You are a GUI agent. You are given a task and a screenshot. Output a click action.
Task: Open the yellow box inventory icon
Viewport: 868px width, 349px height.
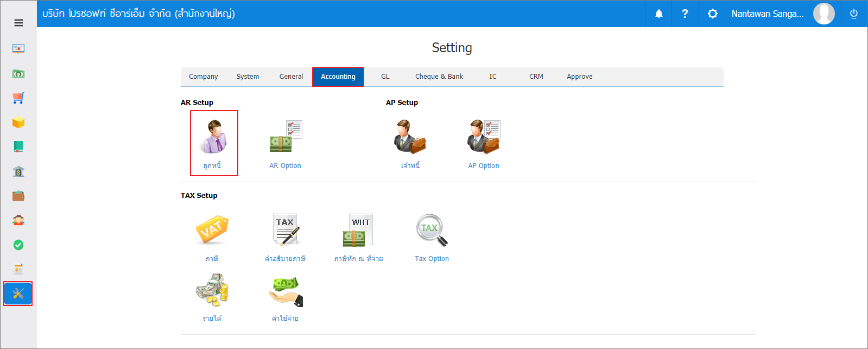[x=18, y=122]
